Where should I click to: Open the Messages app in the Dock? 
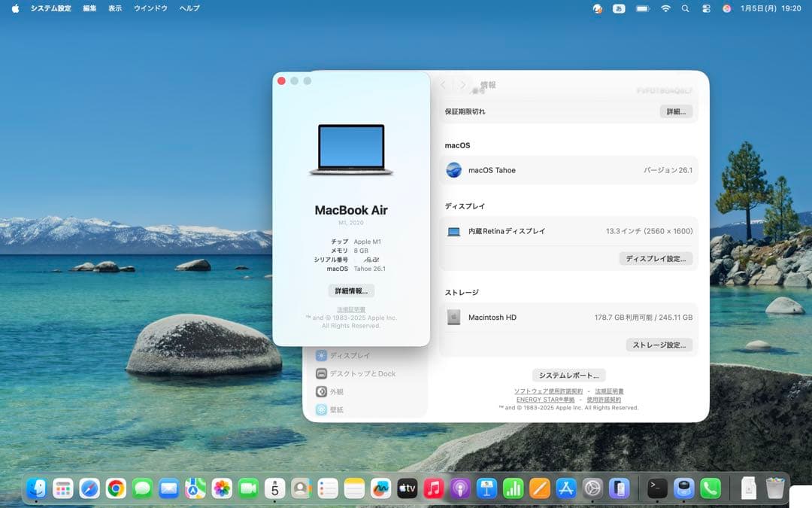pos(142,488)
